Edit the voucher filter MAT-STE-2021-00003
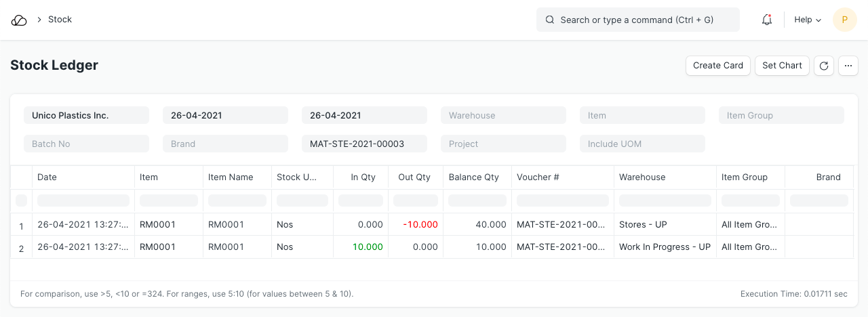 364,144
